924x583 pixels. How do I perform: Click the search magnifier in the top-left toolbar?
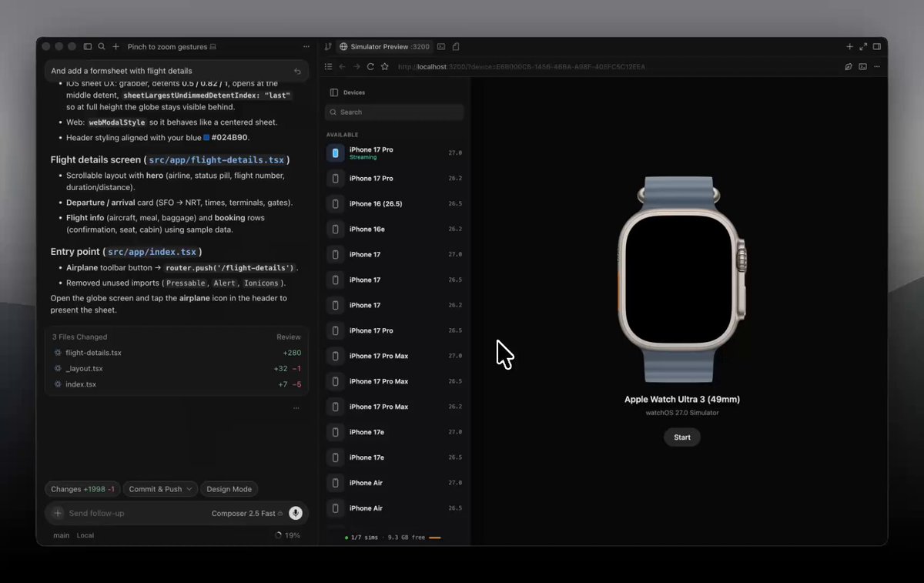pos(102,47)
